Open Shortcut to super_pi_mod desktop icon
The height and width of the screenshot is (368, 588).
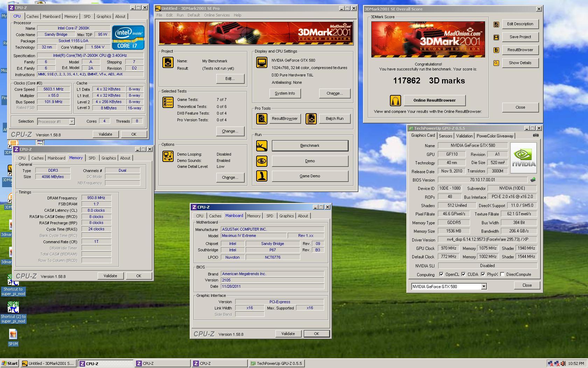coord(13,285)
